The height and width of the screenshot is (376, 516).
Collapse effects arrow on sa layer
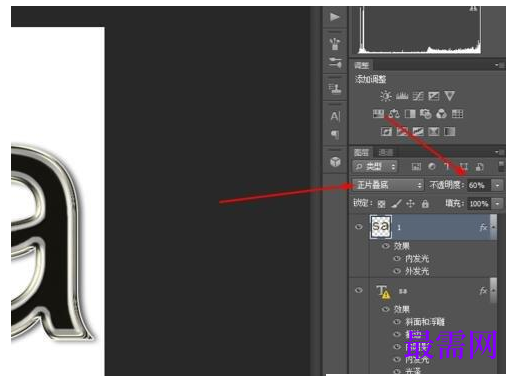tap(493, 291)
